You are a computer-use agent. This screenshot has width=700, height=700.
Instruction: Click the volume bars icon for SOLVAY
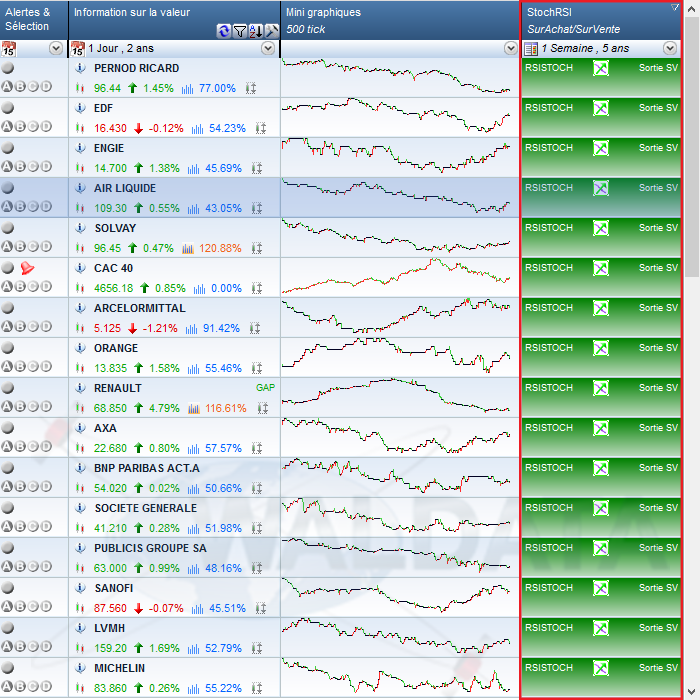188,248
